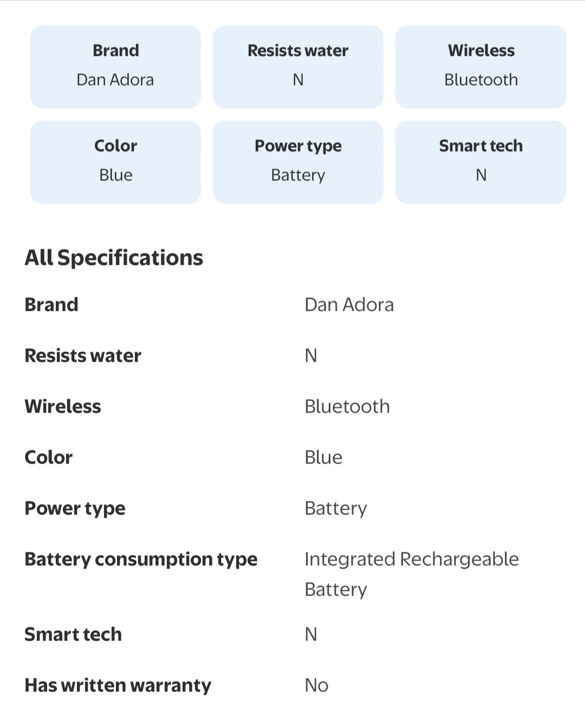
Task: Select the Color row label in list
Action: click(49, 457)
